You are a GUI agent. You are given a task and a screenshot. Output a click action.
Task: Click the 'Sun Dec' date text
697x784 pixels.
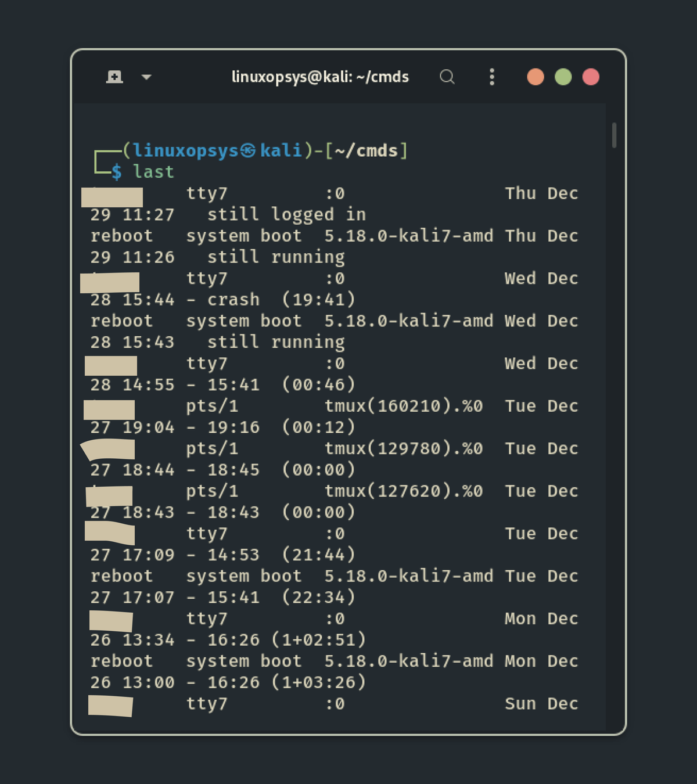click(541, 704)
